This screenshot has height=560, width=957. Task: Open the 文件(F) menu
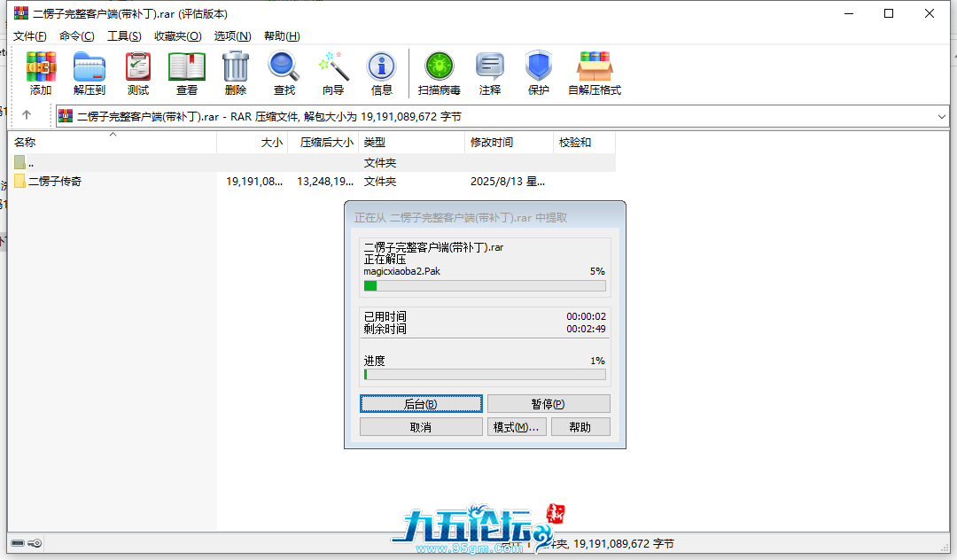tap(29, 35)
